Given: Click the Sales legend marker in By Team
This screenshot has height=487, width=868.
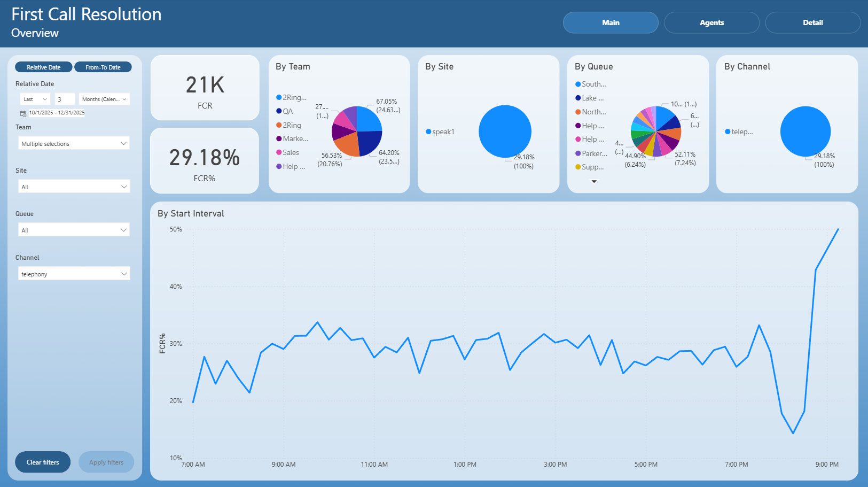Looking at the screenshot, I should (279, 152).
